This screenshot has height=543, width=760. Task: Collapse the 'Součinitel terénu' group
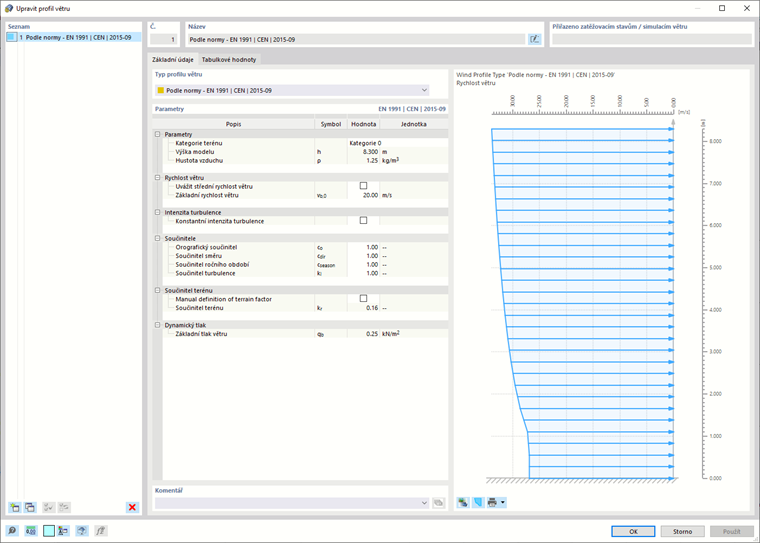click(158, 290)
